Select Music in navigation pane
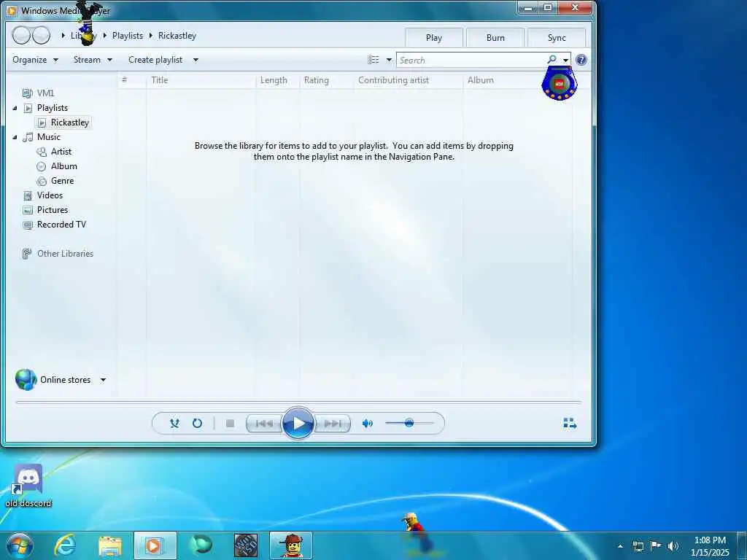 (49, 137)
